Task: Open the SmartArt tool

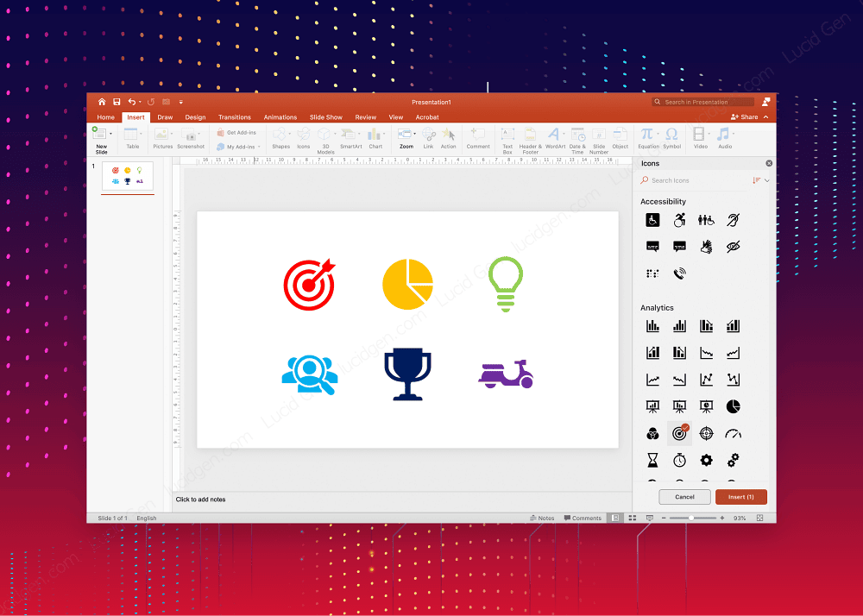Action: coord(350,135)
